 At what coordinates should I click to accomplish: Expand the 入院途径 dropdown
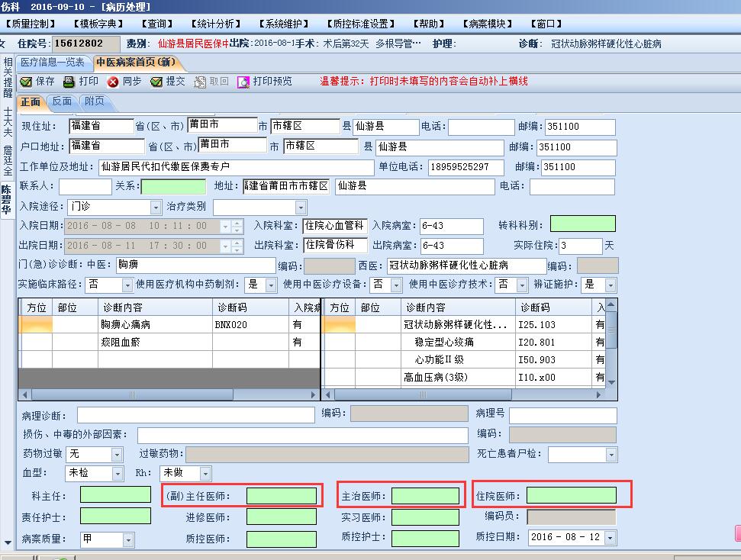[156, 207]
